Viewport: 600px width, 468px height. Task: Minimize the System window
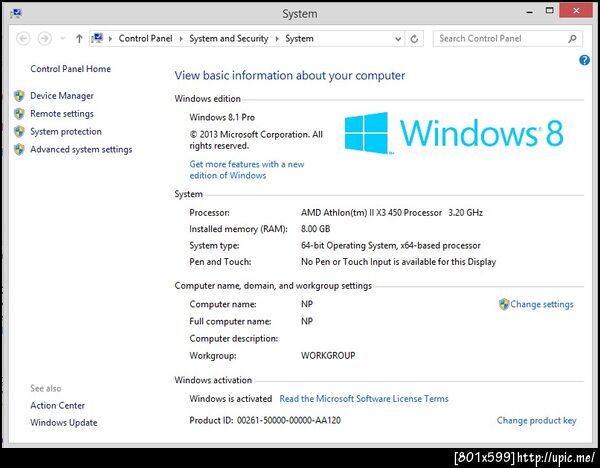pos(530,12)
